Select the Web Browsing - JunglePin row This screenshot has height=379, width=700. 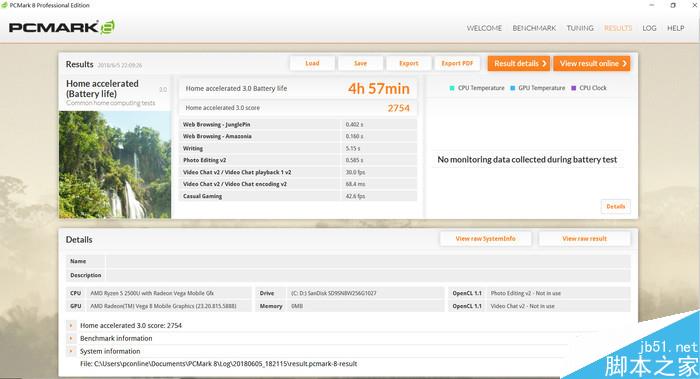tap(298, 125)
